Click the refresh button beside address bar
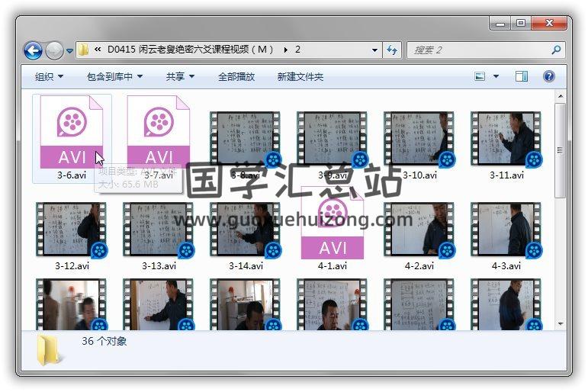The image size is (588, 392). click(x=392, y=50)
